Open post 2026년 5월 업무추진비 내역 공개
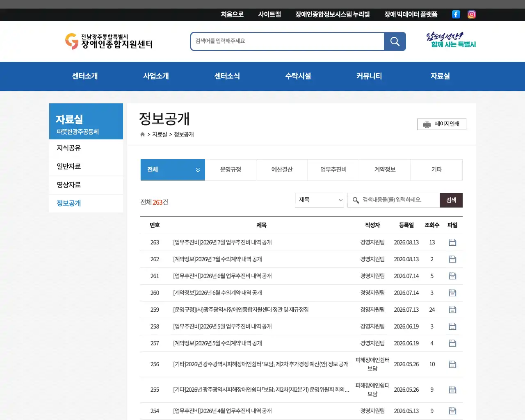 click(222, 326)
